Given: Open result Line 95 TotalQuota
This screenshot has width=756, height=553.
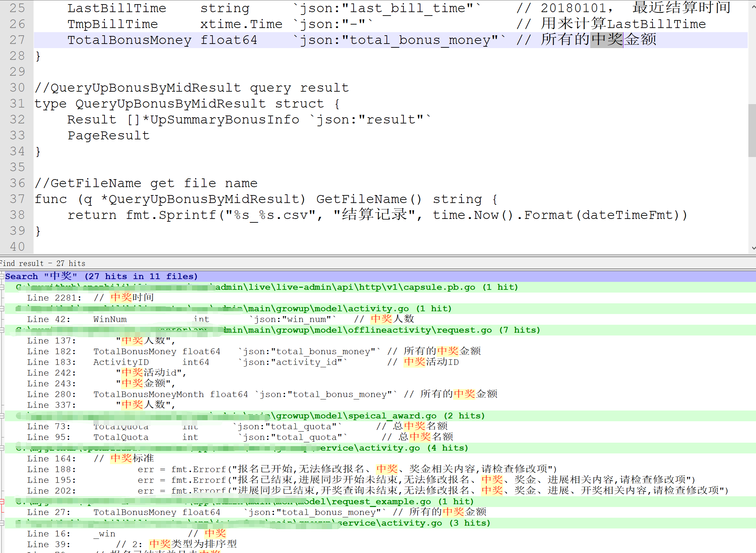Looking at the screenshot, I should tap(121, 437).
